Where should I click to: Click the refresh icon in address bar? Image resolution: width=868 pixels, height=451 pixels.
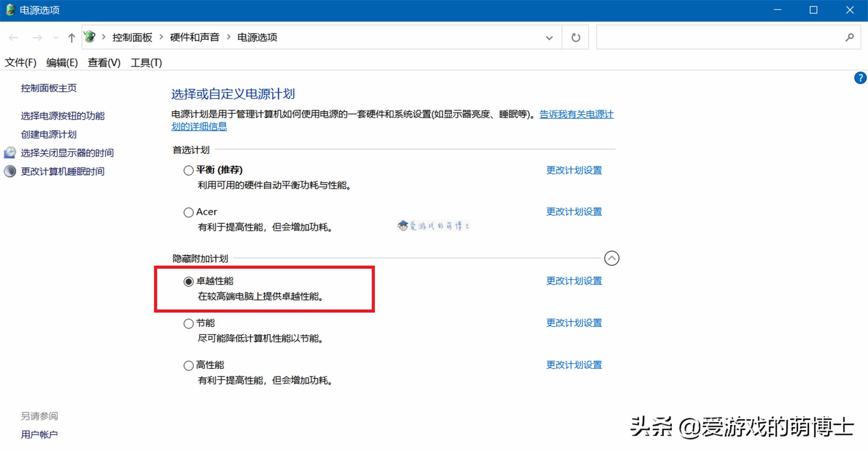point(575,37)
